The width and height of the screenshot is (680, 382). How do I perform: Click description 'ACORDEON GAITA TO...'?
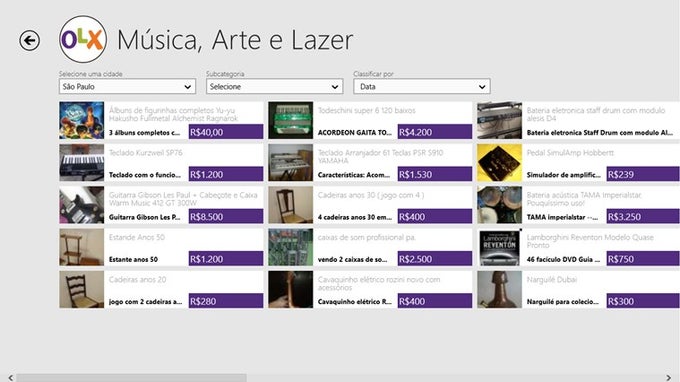pos(355,132)
